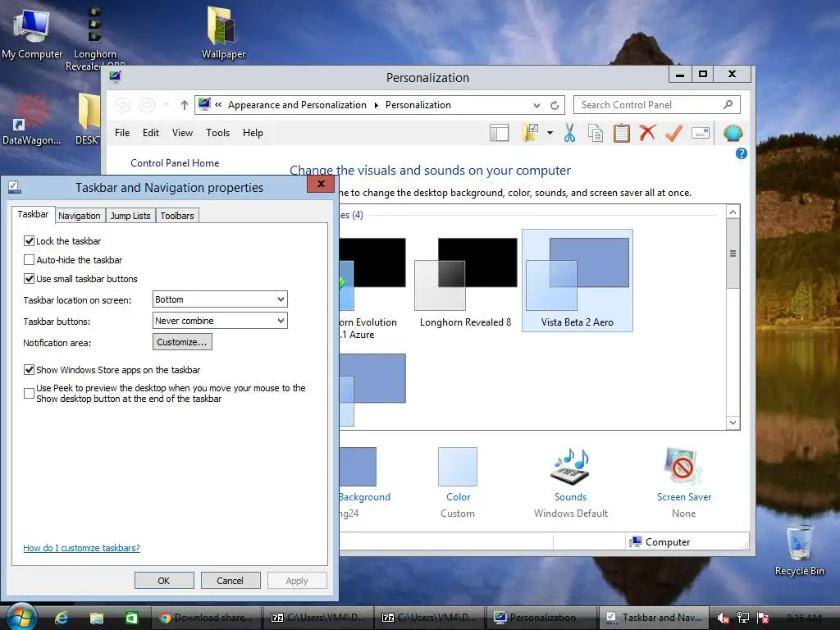This screenshot has height=630, width=840.
Task: Toggle Lock the taskbar checkbox
Action: (29, 241)
